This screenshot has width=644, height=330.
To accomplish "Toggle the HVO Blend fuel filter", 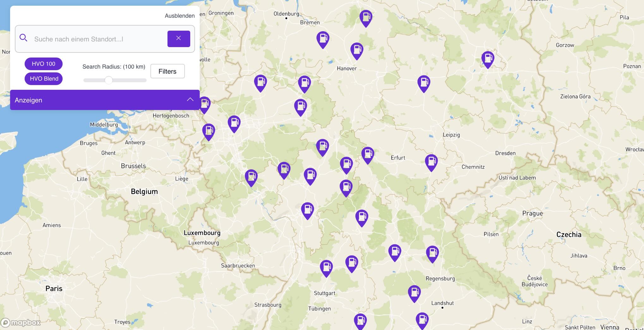I will [x=43, y=78].
